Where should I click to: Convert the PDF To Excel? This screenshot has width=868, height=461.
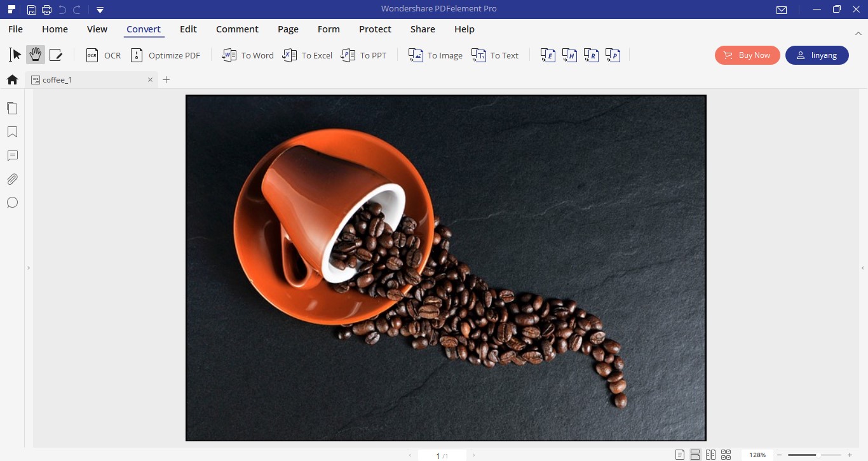tap(308, 55)
